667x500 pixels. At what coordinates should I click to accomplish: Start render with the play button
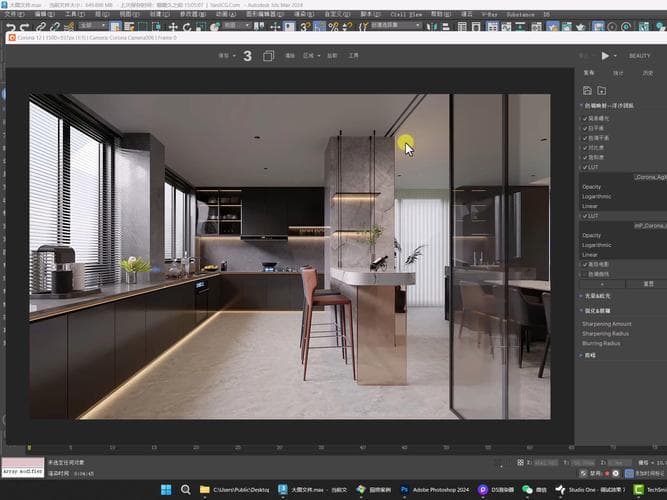pos(605,56)
